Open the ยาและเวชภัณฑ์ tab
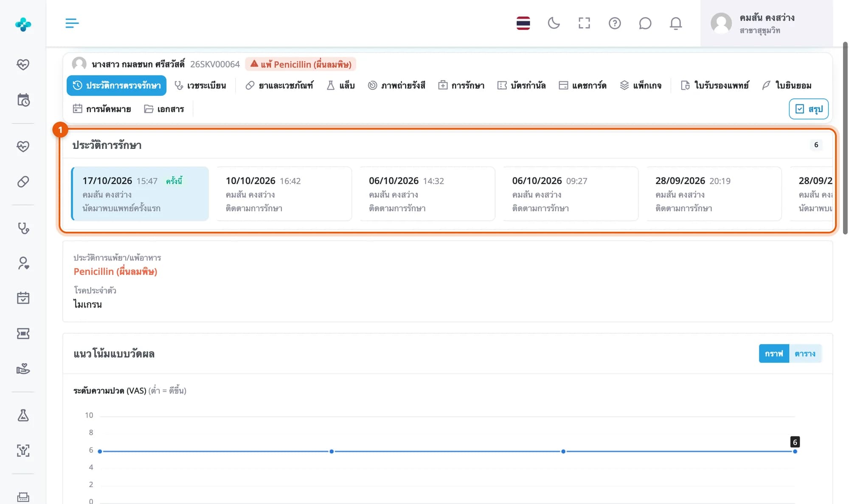The image size is (849, 504). coord(279,85)
